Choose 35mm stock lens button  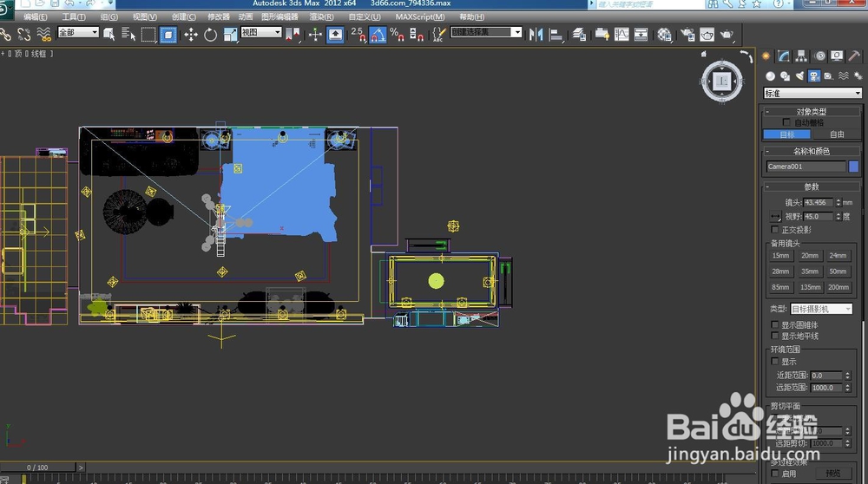click(809, 271)
